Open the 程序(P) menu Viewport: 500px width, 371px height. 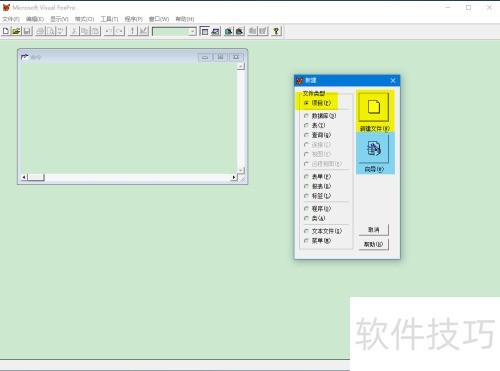click(x=134, y=19)
